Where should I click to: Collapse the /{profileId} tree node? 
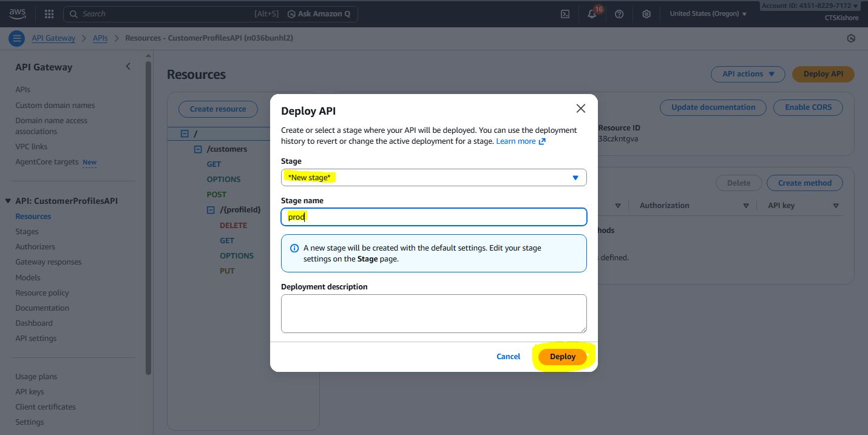(211, 210)
